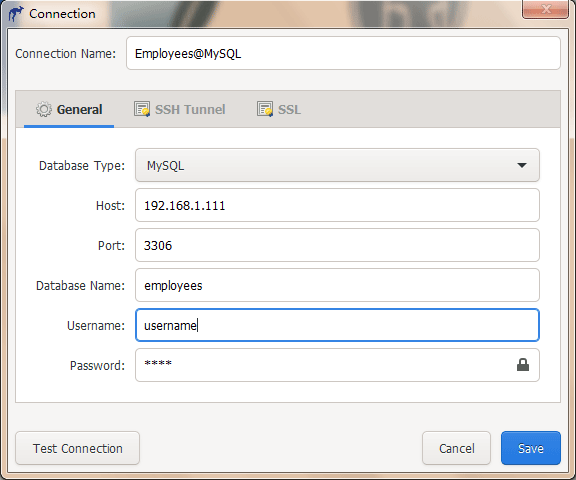Click the Save button
This screenshot has width=576, height=480.
(x=531, y=448)
